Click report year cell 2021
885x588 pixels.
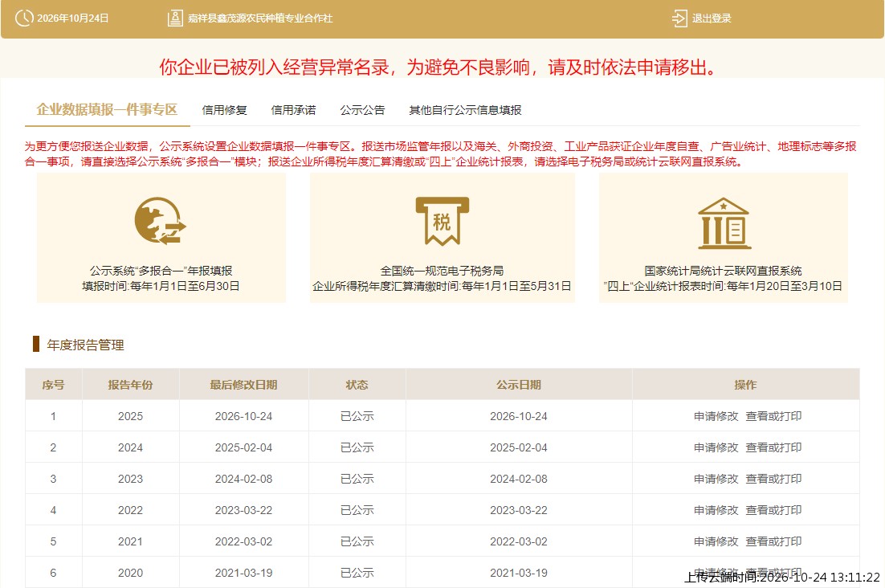(130, 541)
